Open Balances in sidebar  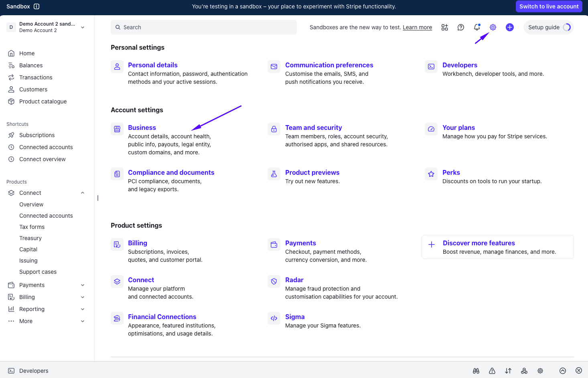click(31, 65)
